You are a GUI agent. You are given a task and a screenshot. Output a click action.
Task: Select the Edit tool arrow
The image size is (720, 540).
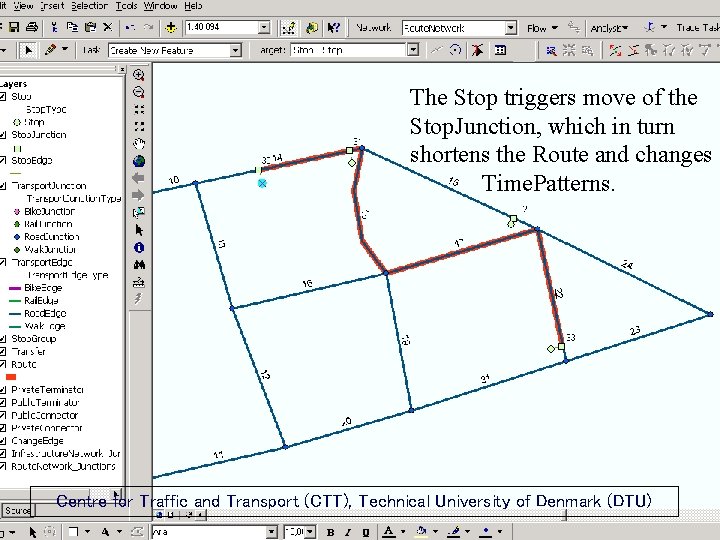(x=28, y=50)
